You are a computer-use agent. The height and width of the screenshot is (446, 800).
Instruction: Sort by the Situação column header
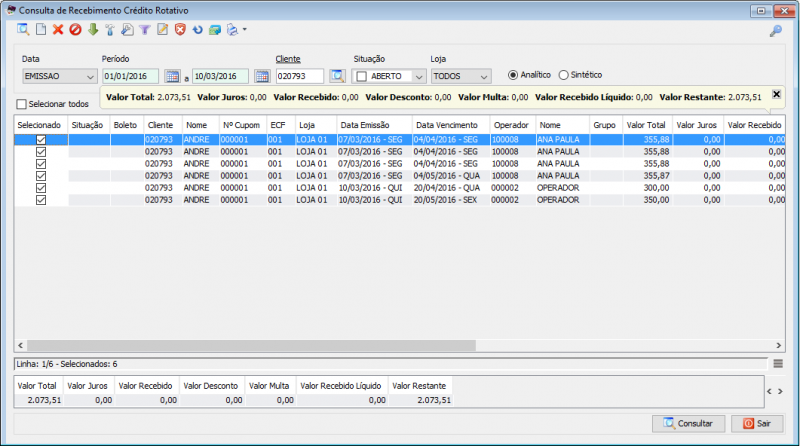click(89, 125)
